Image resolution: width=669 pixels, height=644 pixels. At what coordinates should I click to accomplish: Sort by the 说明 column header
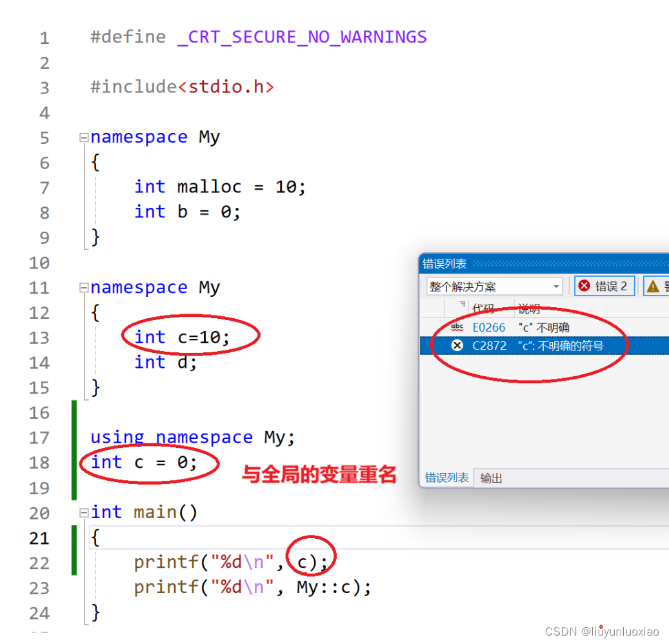pos(529,308)
